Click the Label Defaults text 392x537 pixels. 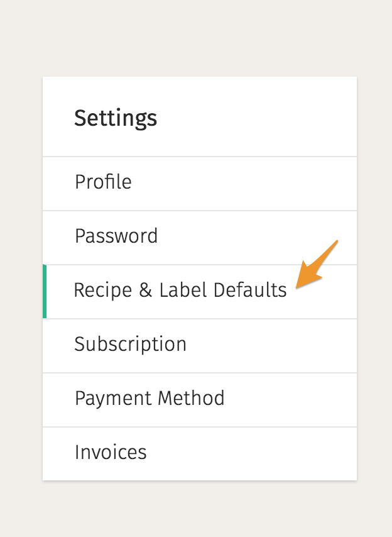click(222, 290)
